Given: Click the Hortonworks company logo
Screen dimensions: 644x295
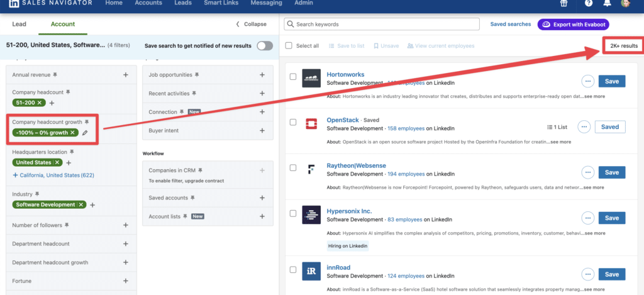Looking at the screenshot, I should tap(311, 78).
